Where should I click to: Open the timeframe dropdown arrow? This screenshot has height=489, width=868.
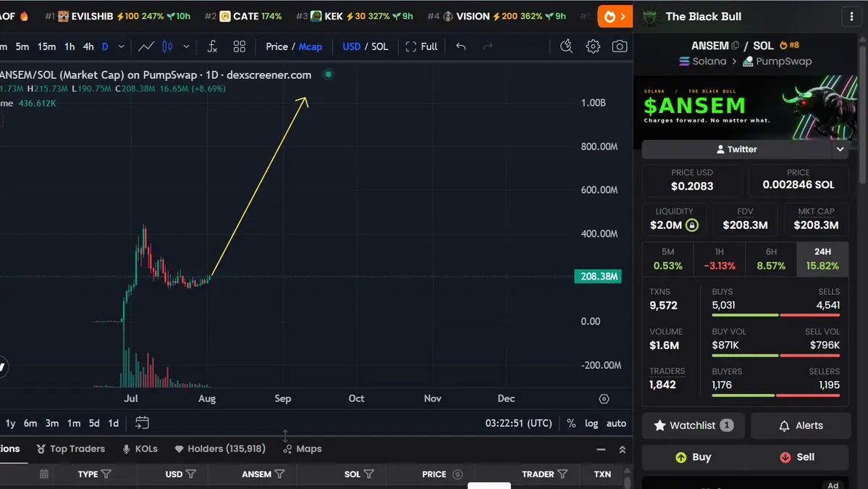click(x=121, y=46)
